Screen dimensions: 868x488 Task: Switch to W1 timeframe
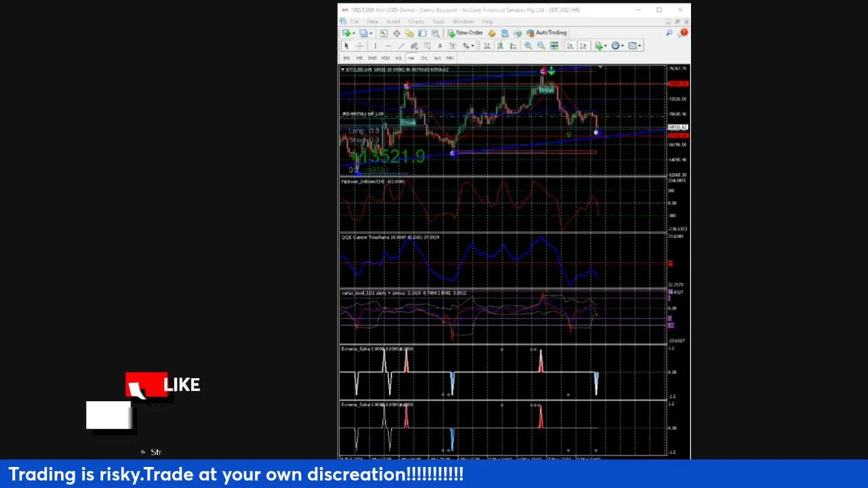point(437,58)
